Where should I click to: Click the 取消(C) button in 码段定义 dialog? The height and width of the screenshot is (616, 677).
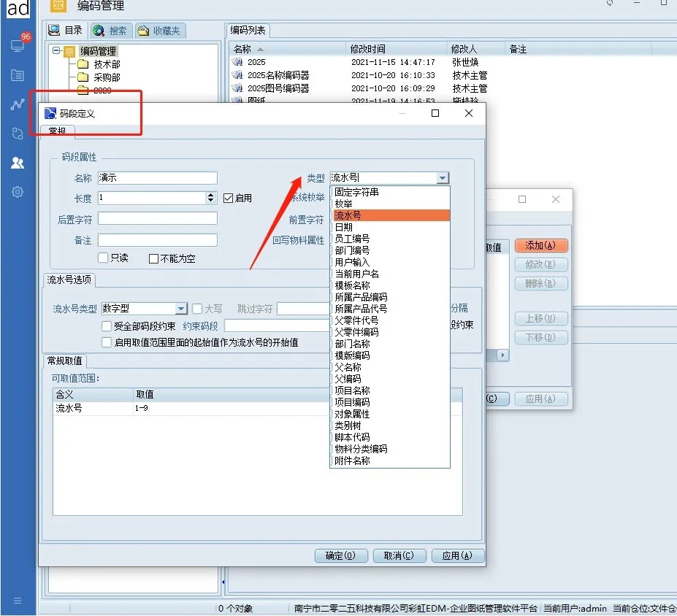pyautogui.click(x=399, y=555)
